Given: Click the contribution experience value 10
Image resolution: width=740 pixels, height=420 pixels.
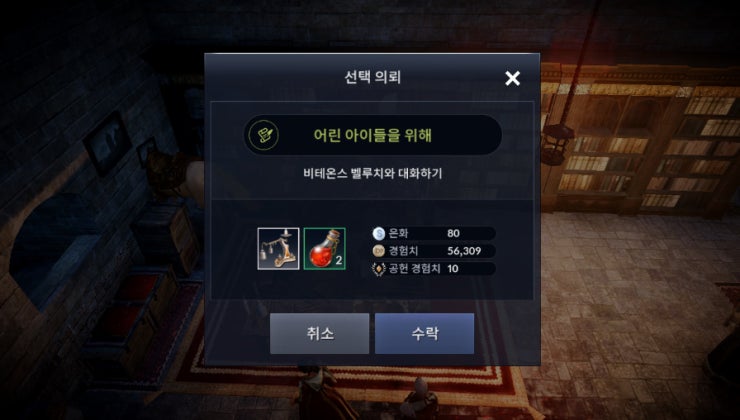Looking at the screenshot, I should [453, 269].
